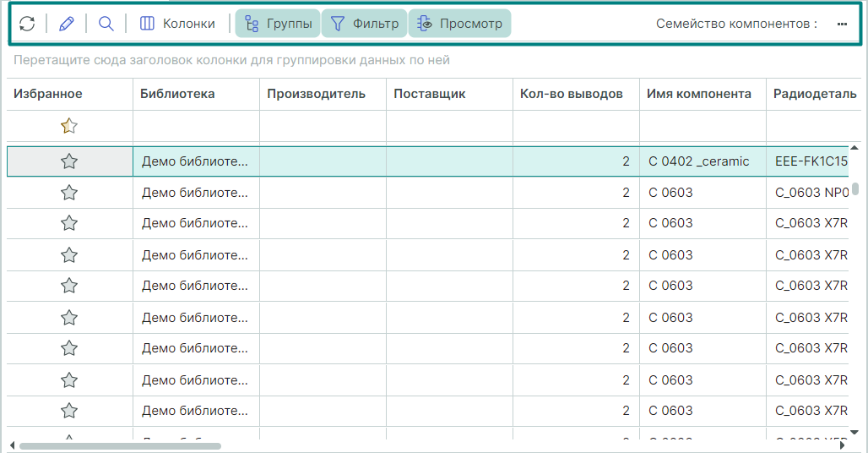
Task: Toggle the Группы grouping panel
Action: tap(278, 24)
